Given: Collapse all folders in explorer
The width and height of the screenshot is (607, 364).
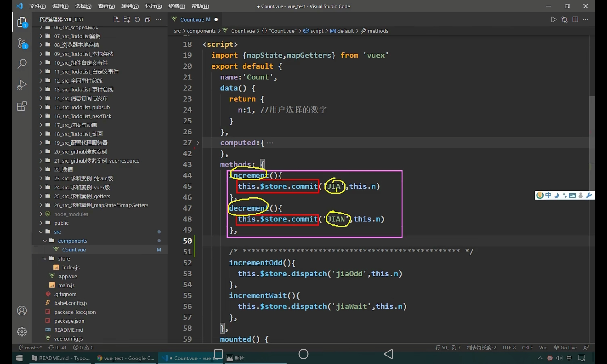Looking at the screenshot, I should tap(148, 19).
